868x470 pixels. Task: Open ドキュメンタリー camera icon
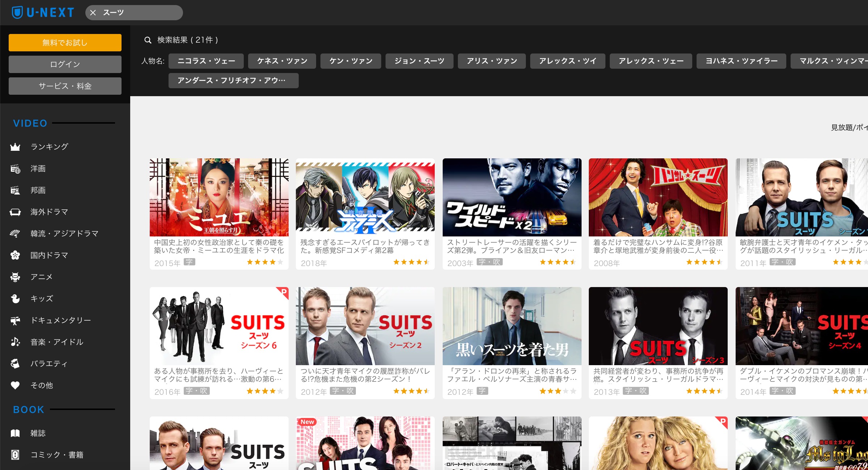15,320
